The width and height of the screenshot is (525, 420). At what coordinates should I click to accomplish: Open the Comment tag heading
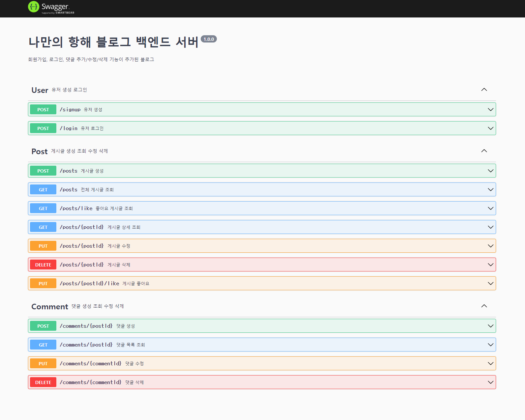[x=50, y=306]
